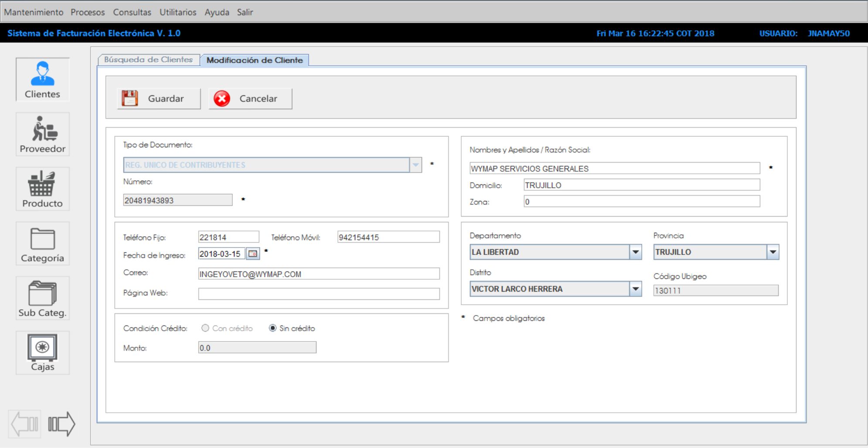Open the Mantenimiento menu
The height and width of the screenshot is (448, 868).
pyautogui.click(x=34, y=12)
